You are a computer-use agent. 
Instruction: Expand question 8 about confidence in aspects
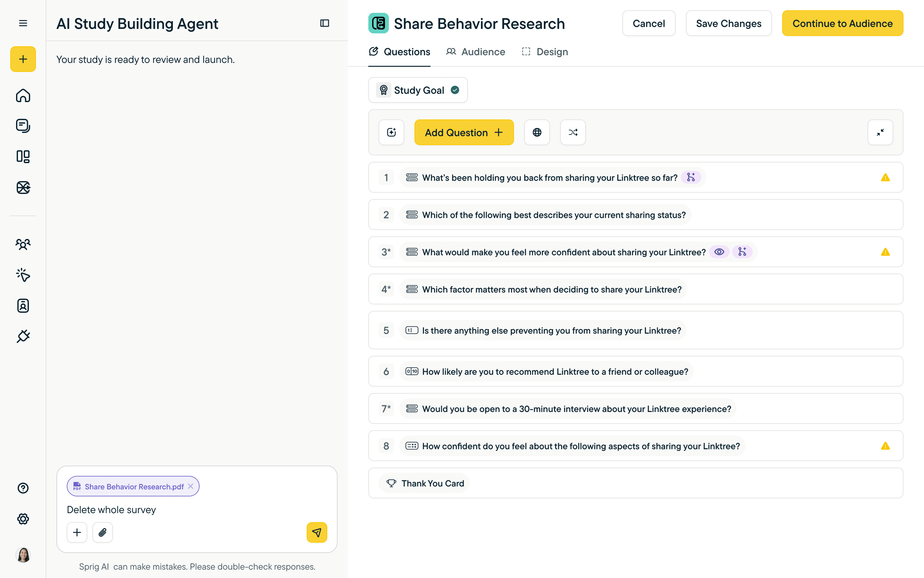(x=635, y=446)
